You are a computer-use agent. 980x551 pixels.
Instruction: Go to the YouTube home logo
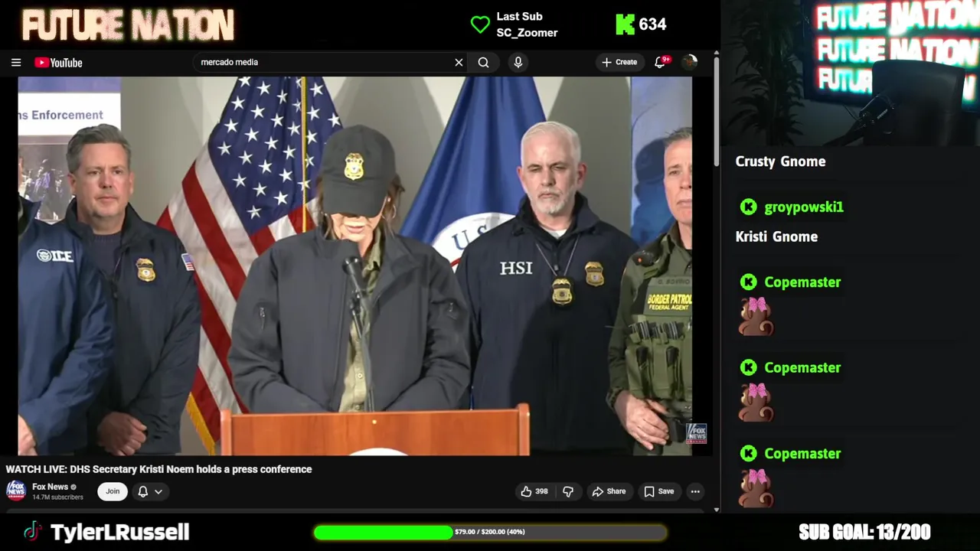point(58,63)
